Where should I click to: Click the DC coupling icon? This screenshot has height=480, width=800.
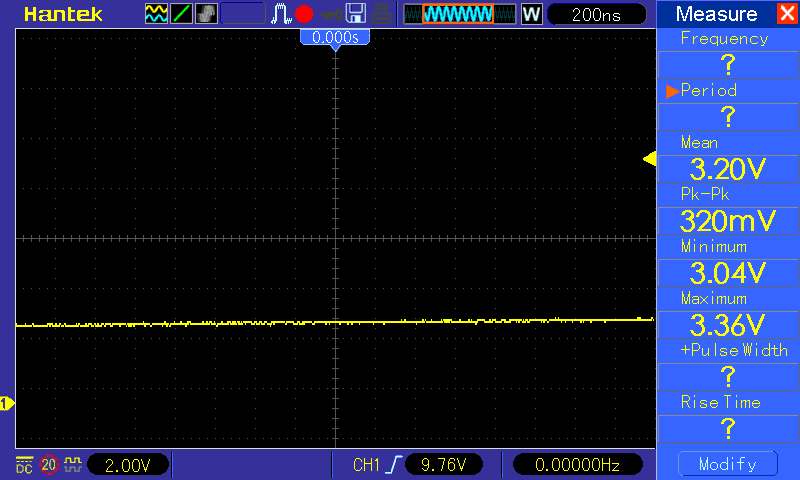[x=24, y=465]
